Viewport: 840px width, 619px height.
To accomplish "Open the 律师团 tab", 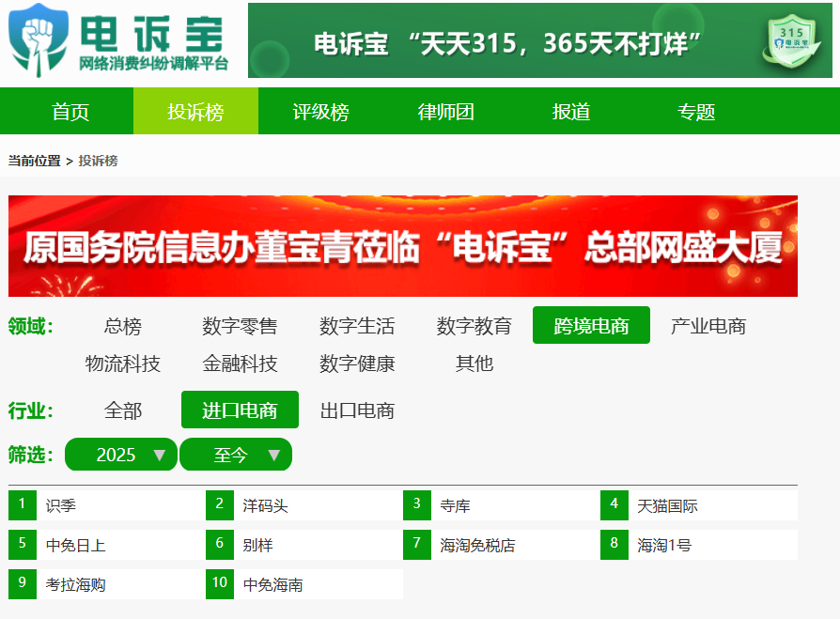I will pyautogui.click(x=445, y=112).
